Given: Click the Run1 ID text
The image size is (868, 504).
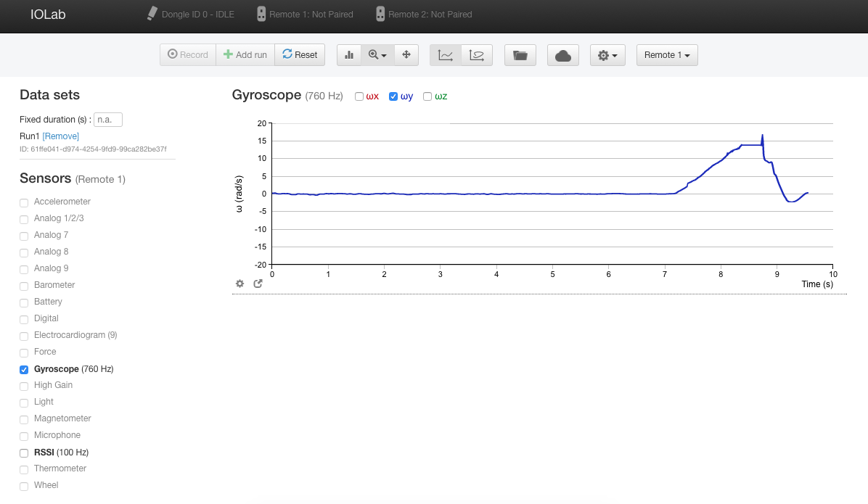Looking at the screenshot, I should click(93, 149).
